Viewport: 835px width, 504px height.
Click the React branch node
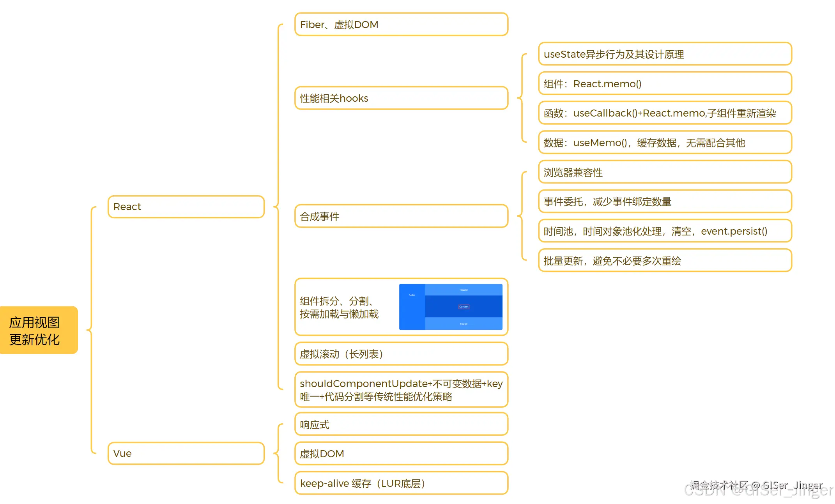tap(186, 207)
